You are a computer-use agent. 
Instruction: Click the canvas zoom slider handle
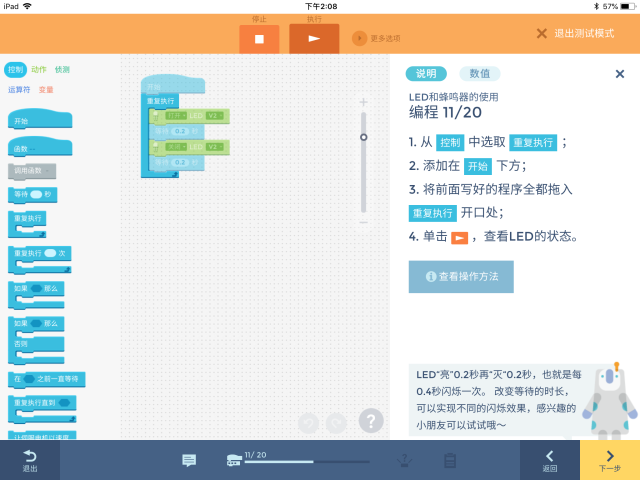[x=363, y=137]
